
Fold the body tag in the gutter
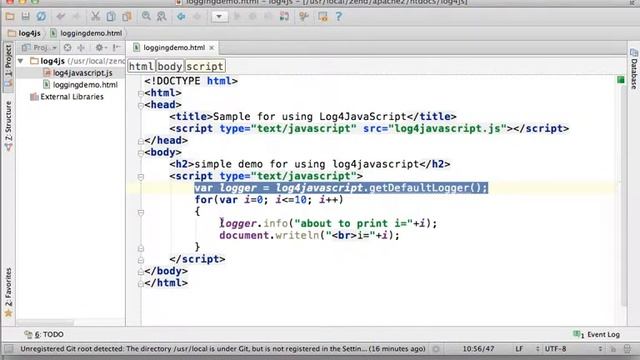click(x=140, y=153)
